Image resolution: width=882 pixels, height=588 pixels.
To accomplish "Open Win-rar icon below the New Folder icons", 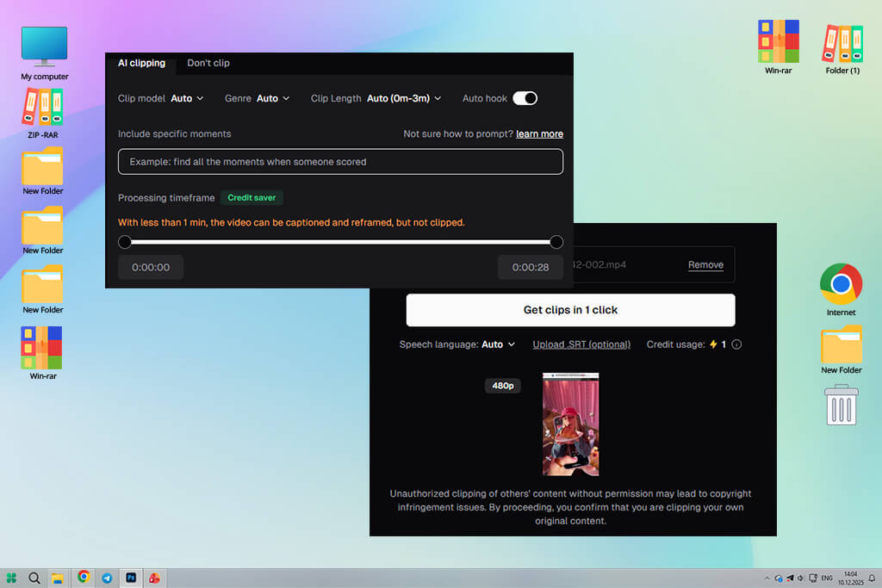I will (43, 353).
